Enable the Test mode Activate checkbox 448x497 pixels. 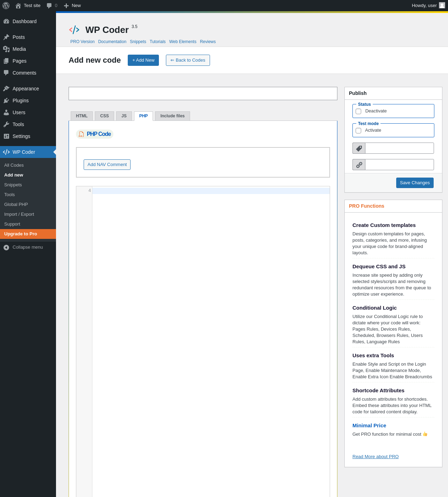tap(358, 131)
